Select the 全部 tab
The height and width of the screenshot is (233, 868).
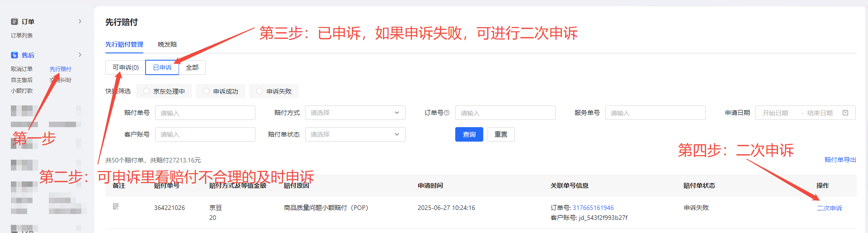pos(192,67)
